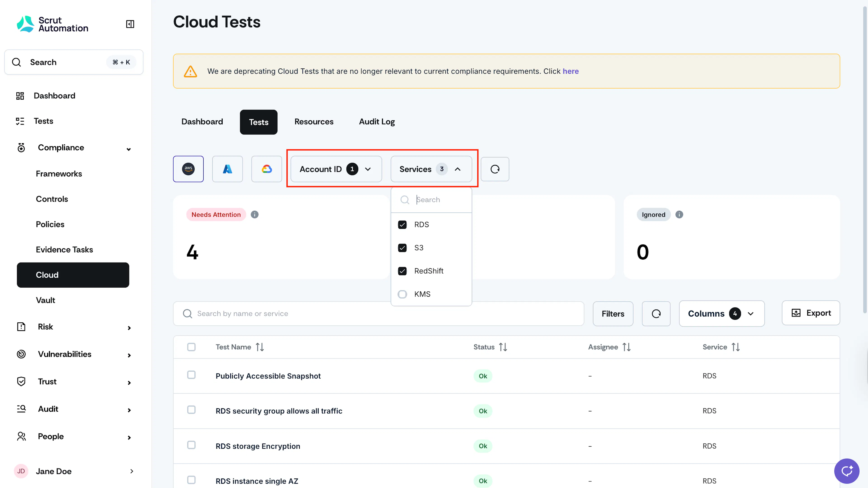Screen dimensions: 868x488
Task: Uncheck the RDS service checkbox
Action: [x=402, y=225]
